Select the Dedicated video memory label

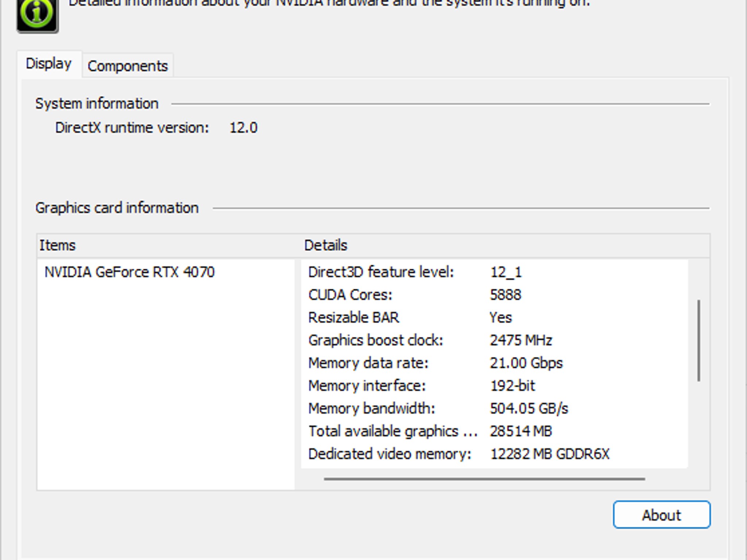pyautogui.click(x=390, y=454)
